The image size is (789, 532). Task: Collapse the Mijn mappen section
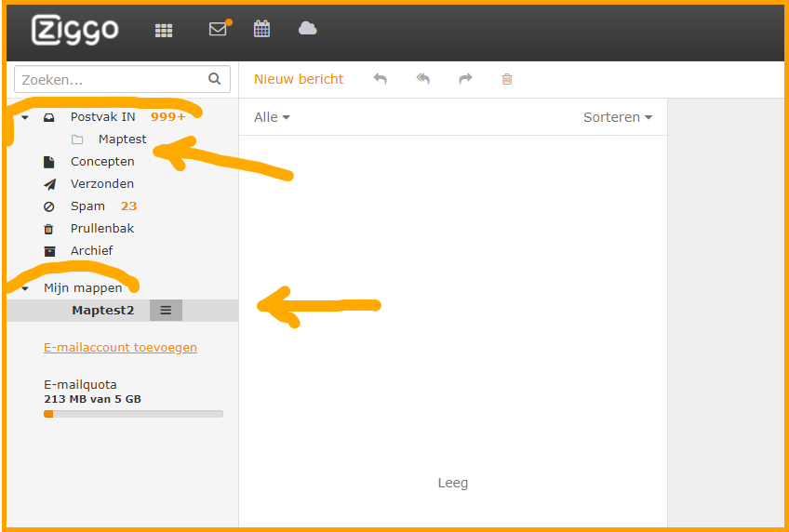click(25, 288)
